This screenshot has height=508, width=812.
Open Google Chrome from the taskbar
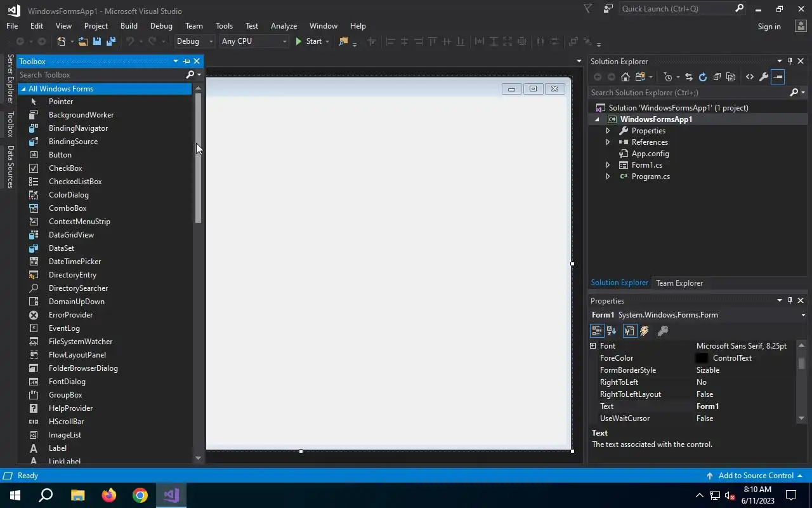coord(140,495)
